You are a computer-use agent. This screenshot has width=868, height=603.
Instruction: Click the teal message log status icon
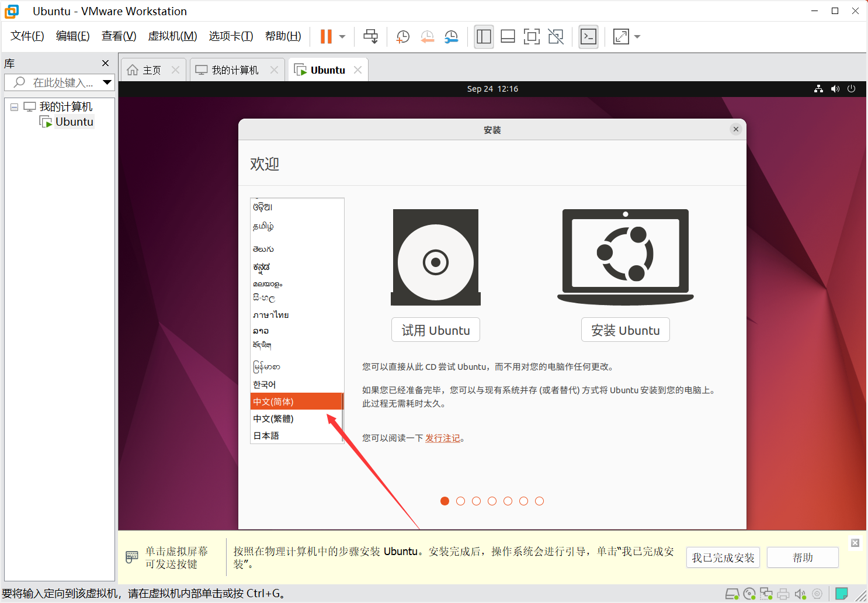click(x=842, y=594)
